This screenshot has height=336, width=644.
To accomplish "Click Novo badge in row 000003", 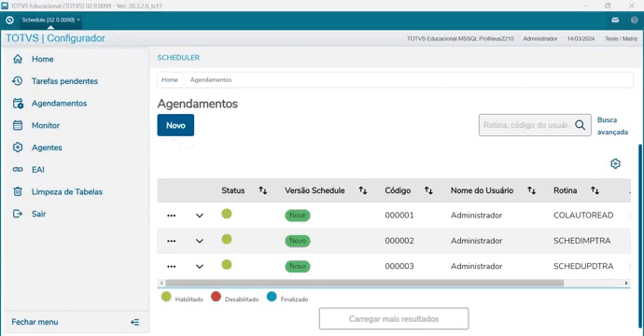I will [x=298, y=266].
